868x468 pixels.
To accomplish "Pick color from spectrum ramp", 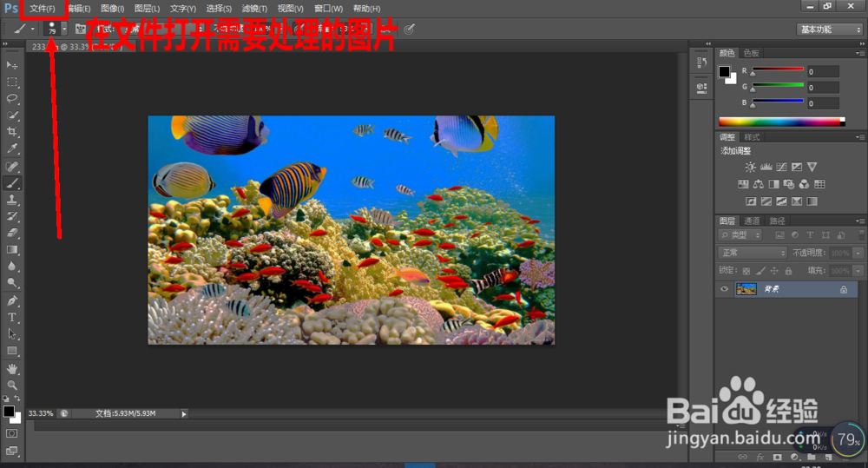I will point(782,122).
